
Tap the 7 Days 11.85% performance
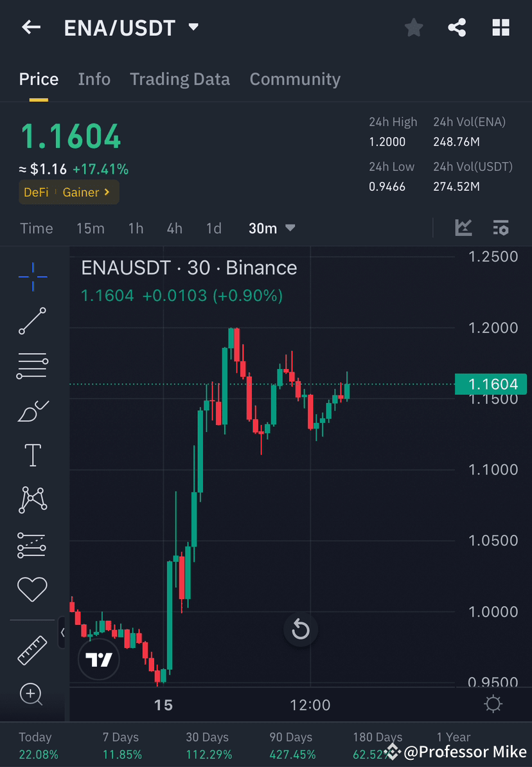121,746
